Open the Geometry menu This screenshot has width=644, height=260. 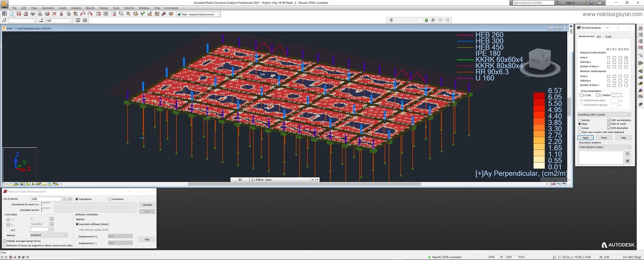[48, 8]
